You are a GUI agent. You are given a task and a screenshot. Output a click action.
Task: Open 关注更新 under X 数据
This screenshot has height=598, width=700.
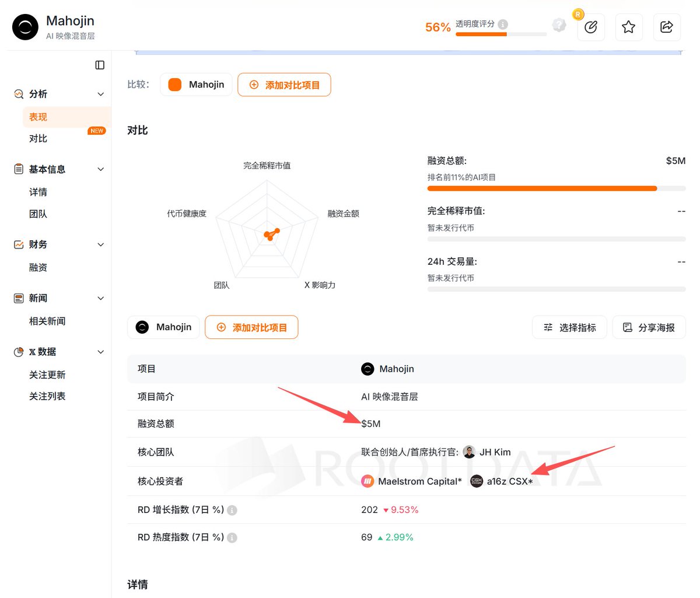[47, 375]
